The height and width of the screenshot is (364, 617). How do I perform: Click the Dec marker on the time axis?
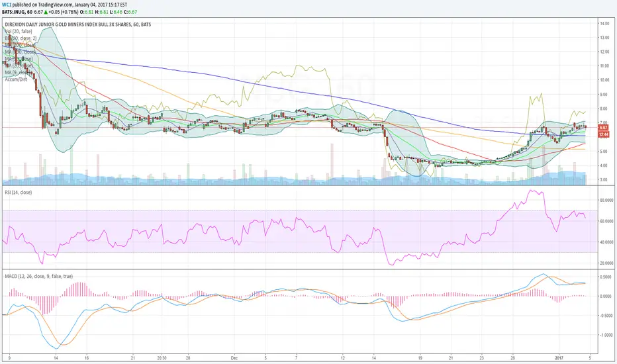point(234,358)
